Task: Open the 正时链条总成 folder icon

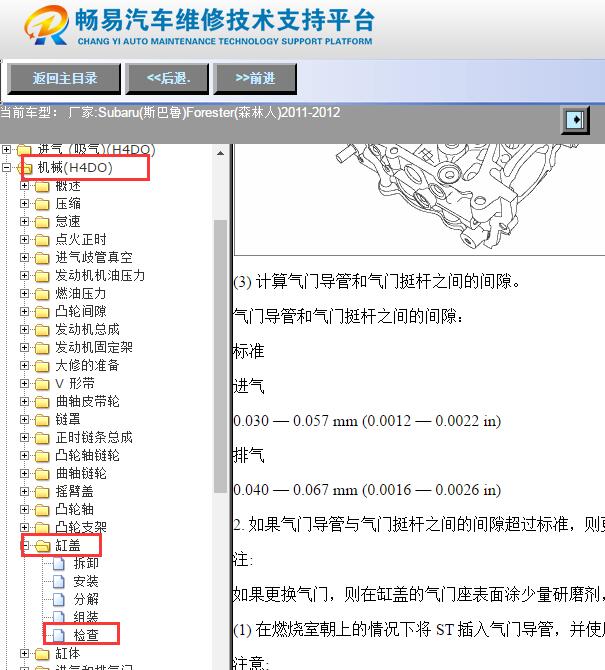Action: (42, 438)
